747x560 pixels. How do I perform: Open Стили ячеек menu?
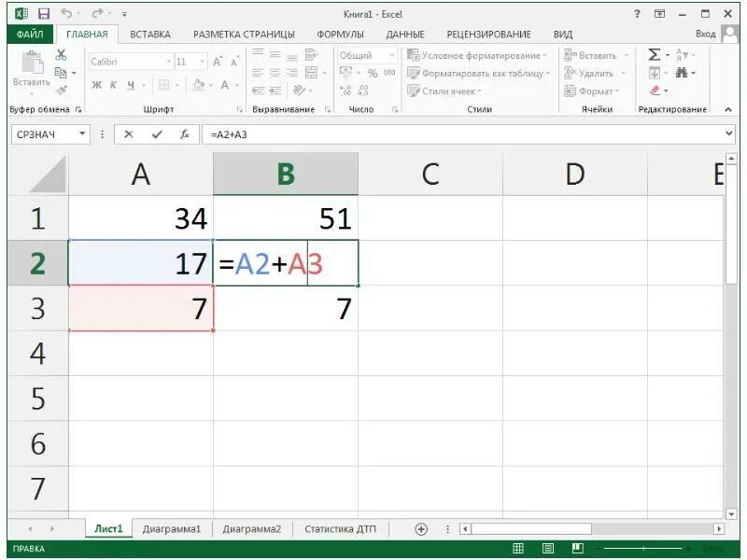[444, 91]
